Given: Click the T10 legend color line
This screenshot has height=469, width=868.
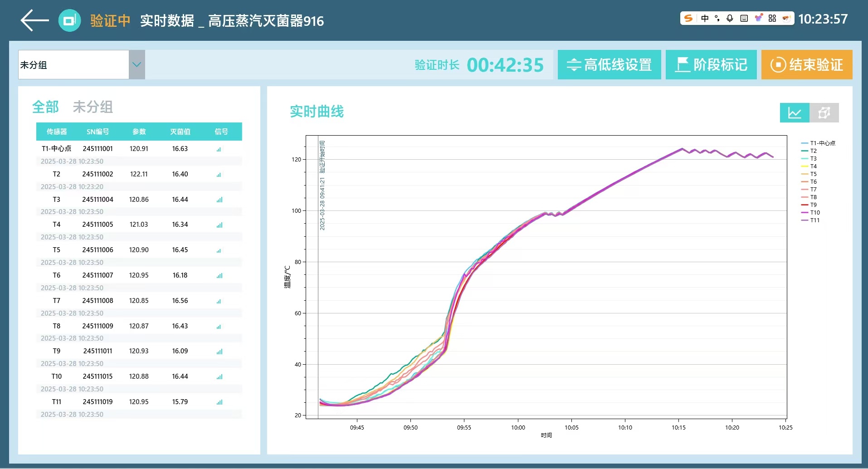Looking at the screenshot, I should click(x=805, y=213).
